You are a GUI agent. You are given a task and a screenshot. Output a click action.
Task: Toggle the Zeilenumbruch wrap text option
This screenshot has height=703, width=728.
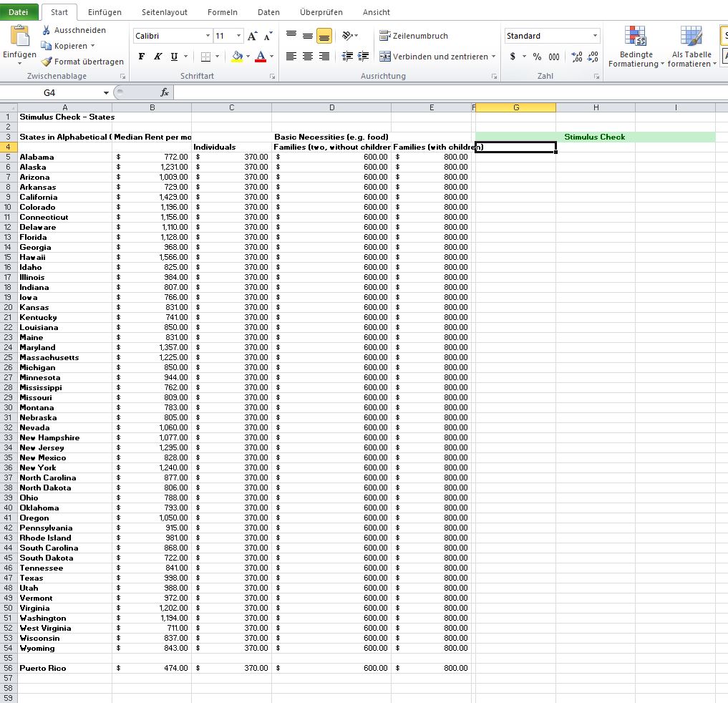[x=414, y=36]
